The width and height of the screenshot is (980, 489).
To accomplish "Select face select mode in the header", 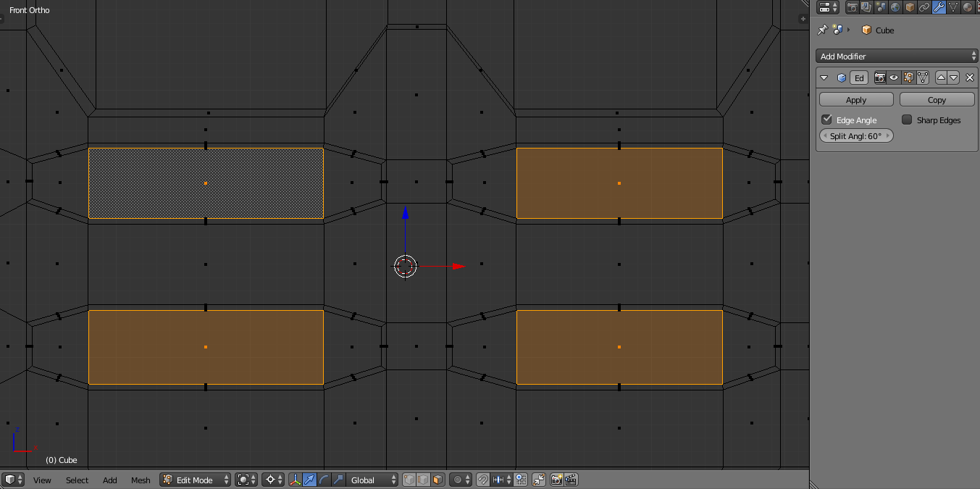I will pyautogui.click(x=437, y=480).
